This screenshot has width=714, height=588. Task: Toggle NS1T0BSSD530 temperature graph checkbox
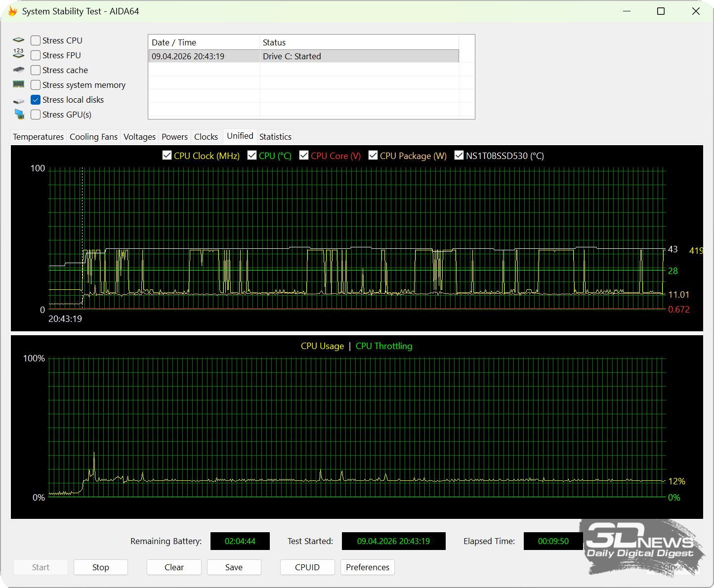click(459, 156)
